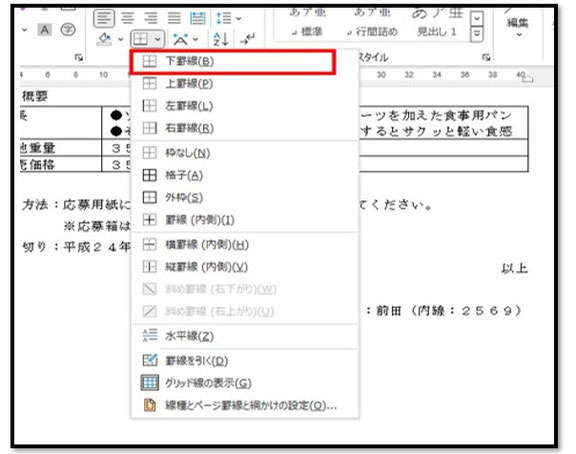Click the Asian layout icon

180,39
